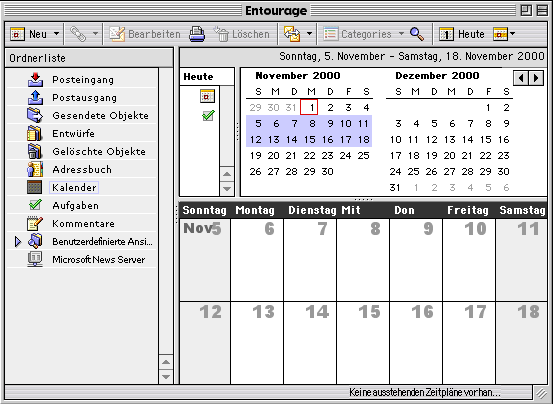
Task: Click the Categories toolbar button
Action: click(x=357, y=34)
